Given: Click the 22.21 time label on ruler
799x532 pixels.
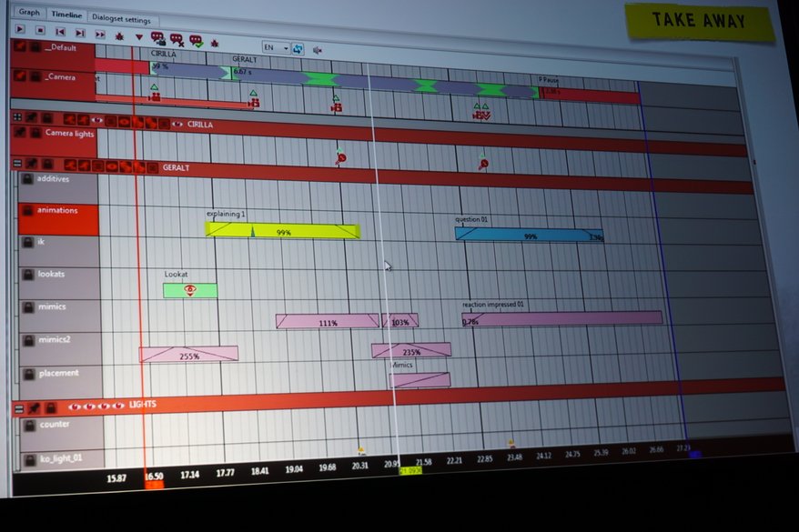Looking at the screenshot, I should tap(454, 461).
